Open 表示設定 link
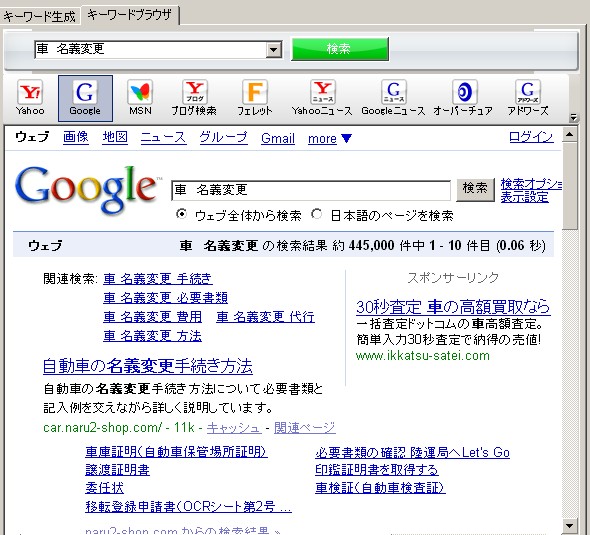The height and width of the screenshot is (535, 590). coord(525,197)
